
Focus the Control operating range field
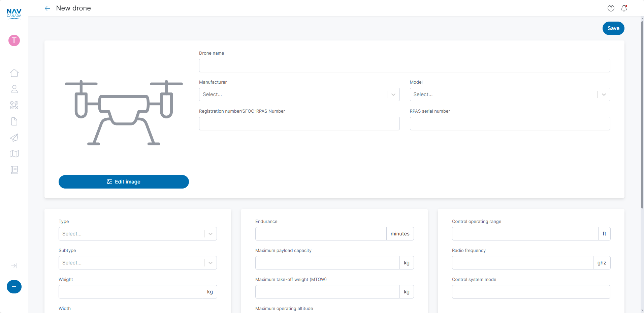(525, 234)
